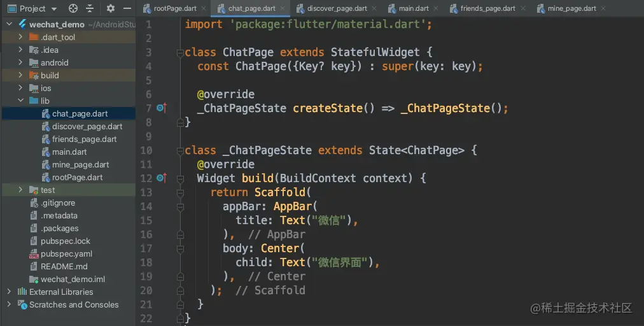Select rootPage.dart in project tree
This screenshot has height=326, width=644.
69,177
